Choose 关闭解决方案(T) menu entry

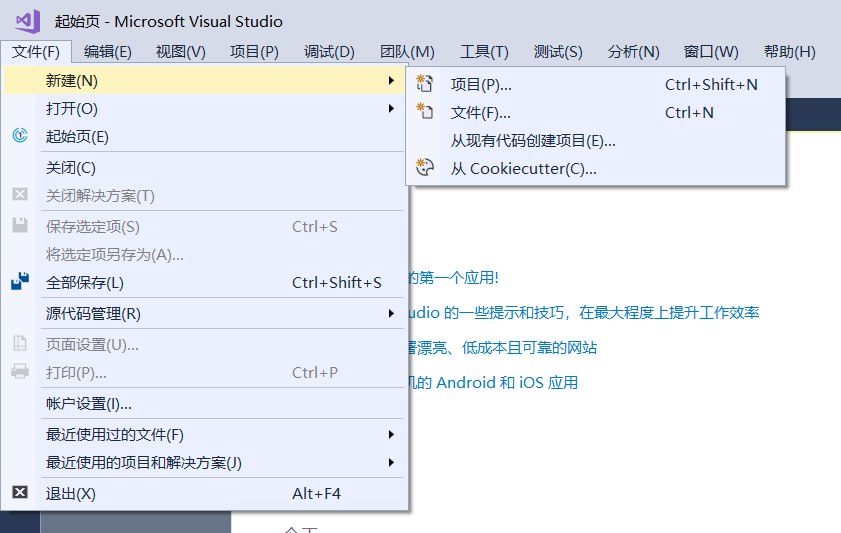coord(204,196)
